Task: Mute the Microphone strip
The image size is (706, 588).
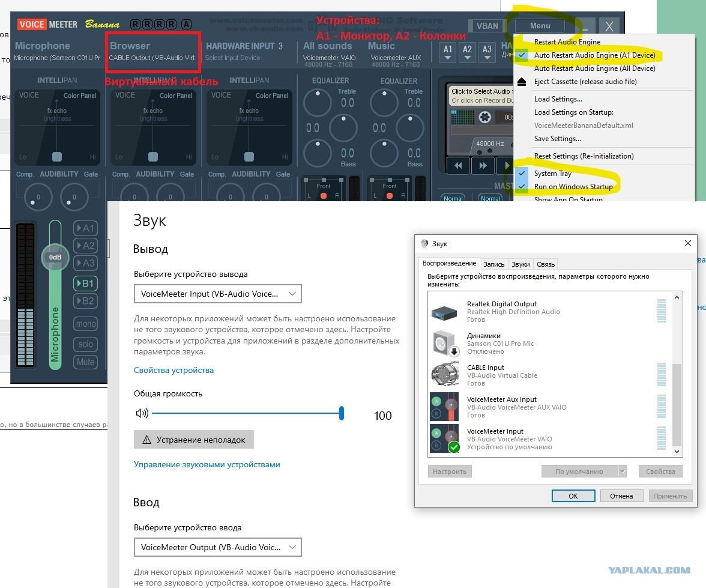Action: [85, 362]
